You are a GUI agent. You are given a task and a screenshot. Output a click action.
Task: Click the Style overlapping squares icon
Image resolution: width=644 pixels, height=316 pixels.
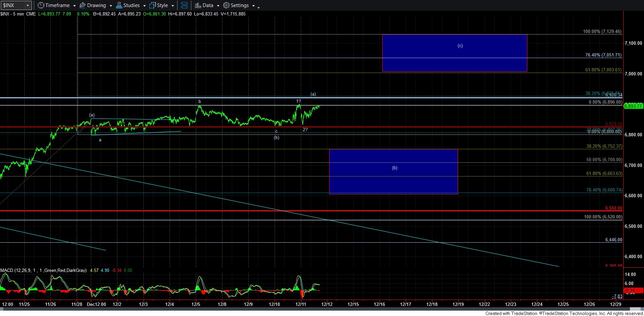152,5
